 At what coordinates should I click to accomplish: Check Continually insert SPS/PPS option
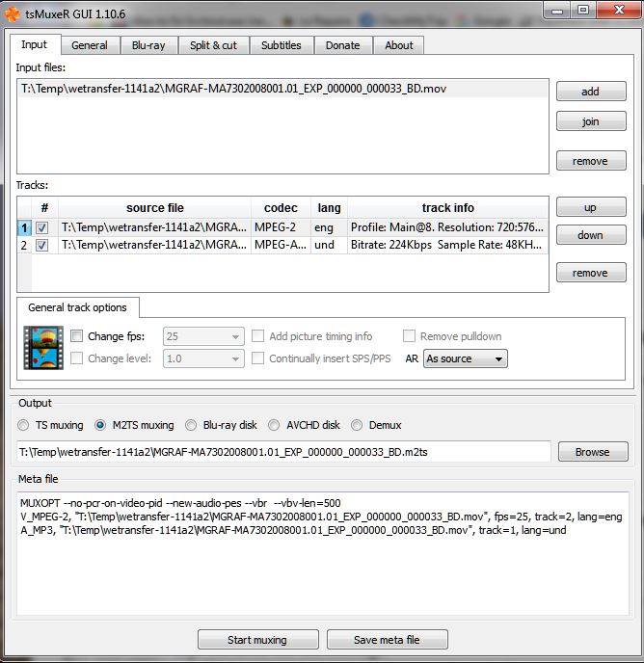[257, 358]
